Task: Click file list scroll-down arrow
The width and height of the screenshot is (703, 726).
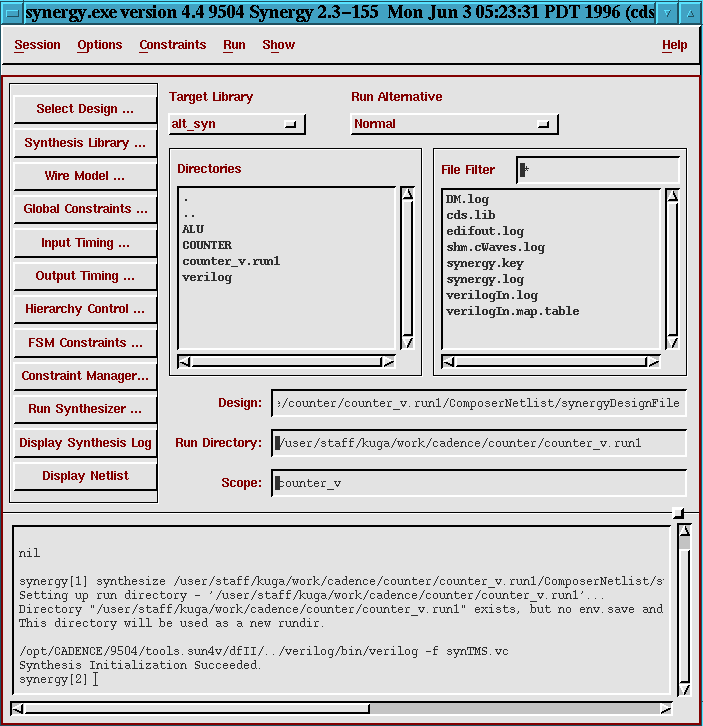Action: [x=672, y=343]
